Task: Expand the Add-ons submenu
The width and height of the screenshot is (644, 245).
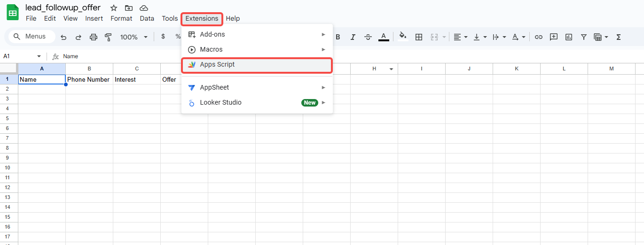Action: (257, 34)
